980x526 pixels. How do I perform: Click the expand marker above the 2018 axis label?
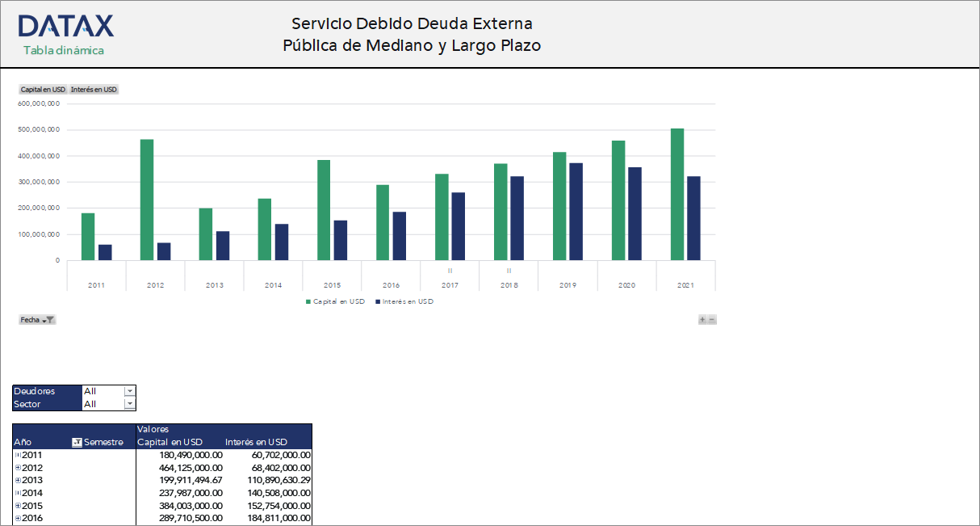tap(509, 272)
